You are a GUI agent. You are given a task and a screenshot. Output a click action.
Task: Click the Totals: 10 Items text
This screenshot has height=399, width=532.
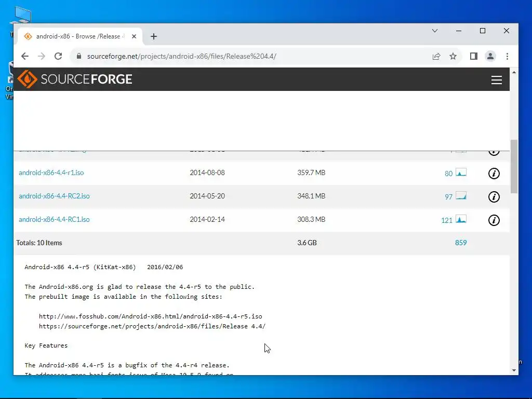pyautogui.click(x=39, y=243)
